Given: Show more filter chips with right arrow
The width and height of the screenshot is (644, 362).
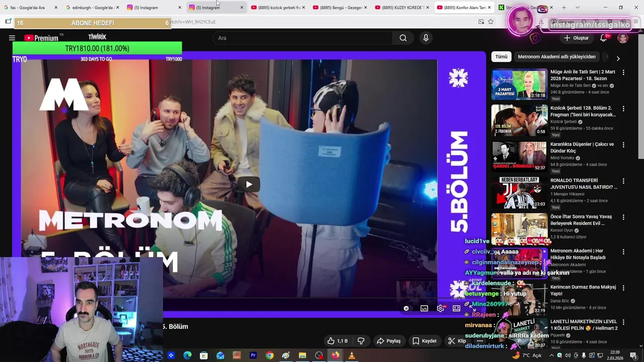Looking at the screenshot, I should 618,58.
